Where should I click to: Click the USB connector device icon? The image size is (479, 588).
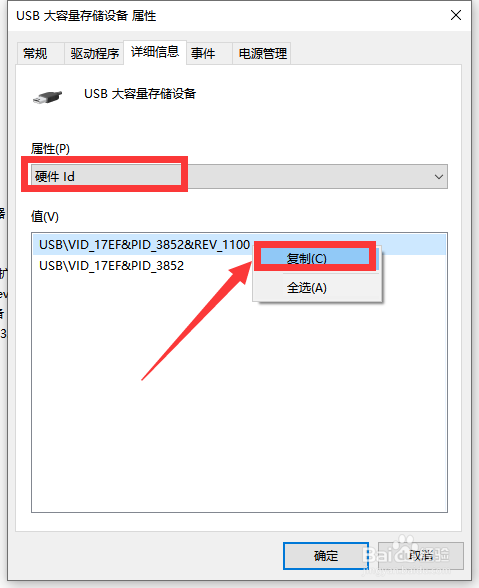click(47, 97)
